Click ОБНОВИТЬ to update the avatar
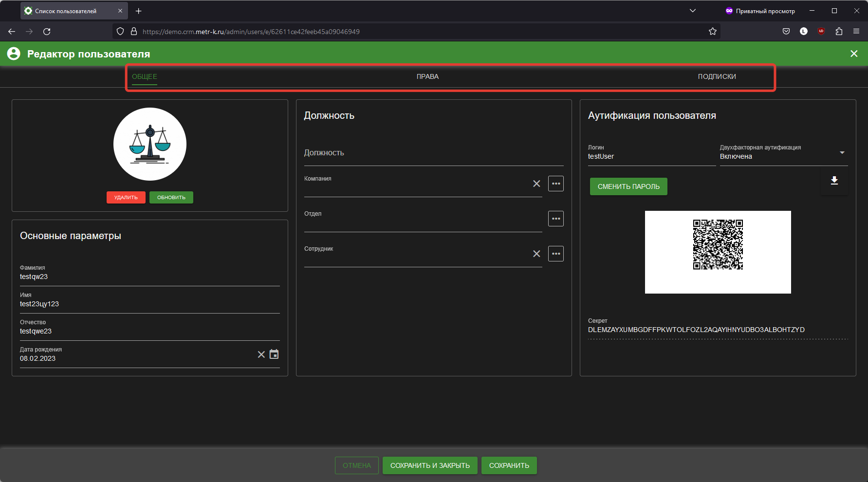The image size is (868, 482). tap(171, 197)
